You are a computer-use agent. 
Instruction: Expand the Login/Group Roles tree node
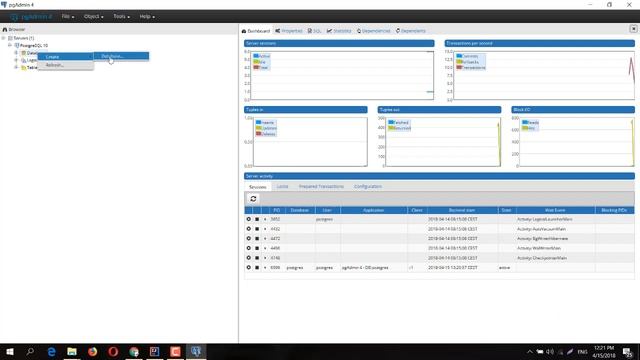click(x=16, y=60)
